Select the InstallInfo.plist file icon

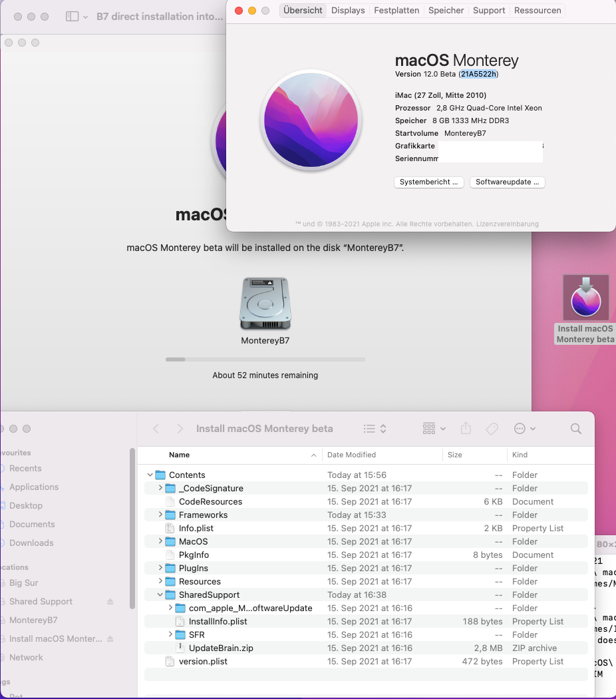coord(180,621)
